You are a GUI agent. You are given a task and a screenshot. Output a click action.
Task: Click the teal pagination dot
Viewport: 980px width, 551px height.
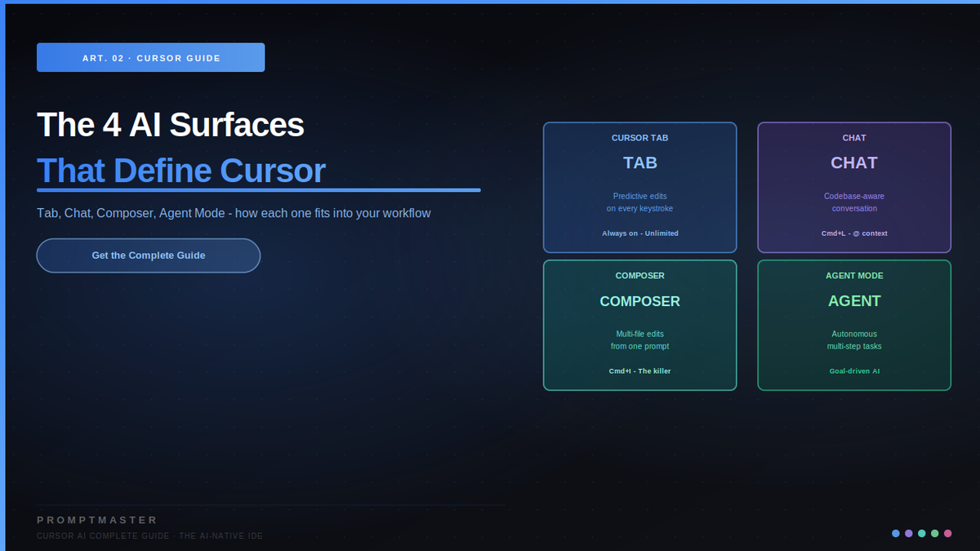(x=922, y=533)
